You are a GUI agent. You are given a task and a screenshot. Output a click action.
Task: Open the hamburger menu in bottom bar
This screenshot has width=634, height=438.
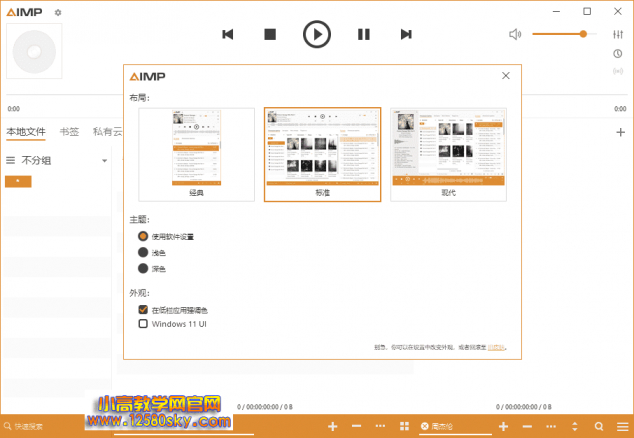(623, 426)
